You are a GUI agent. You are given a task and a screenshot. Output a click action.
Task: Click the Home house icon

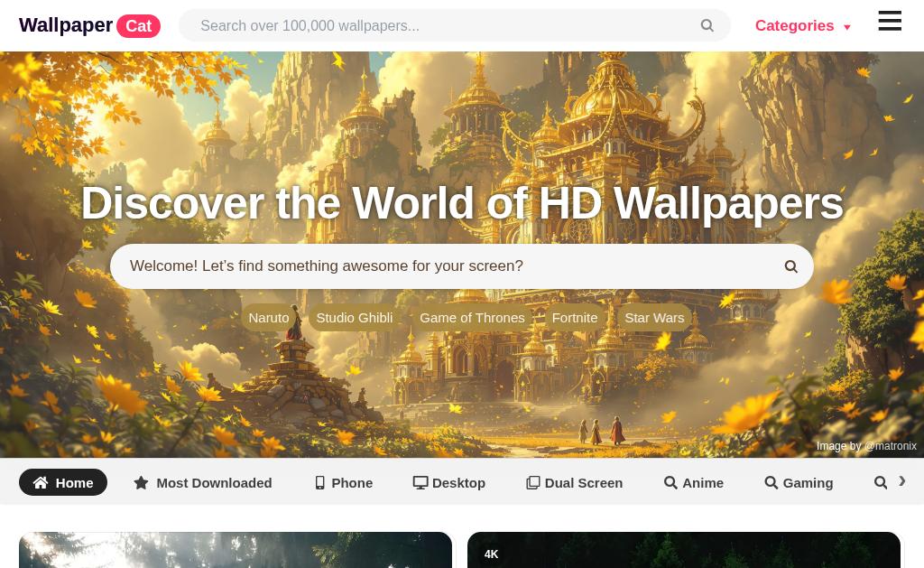coord(41,482)
